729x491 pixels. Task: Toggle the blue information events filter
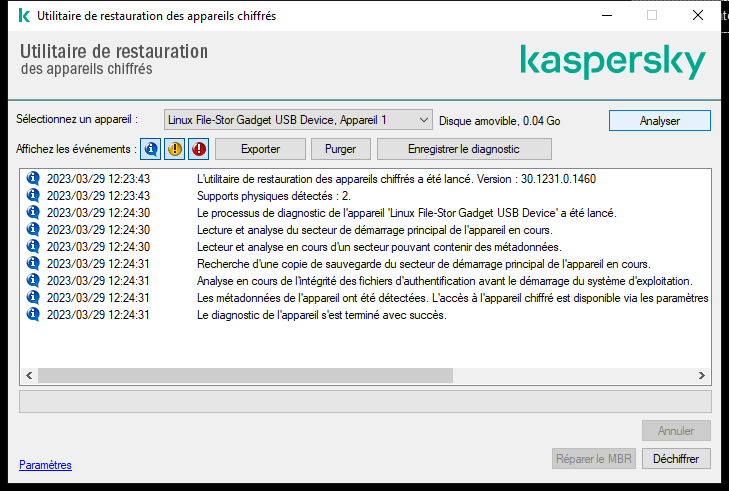[x=150, y=149]
